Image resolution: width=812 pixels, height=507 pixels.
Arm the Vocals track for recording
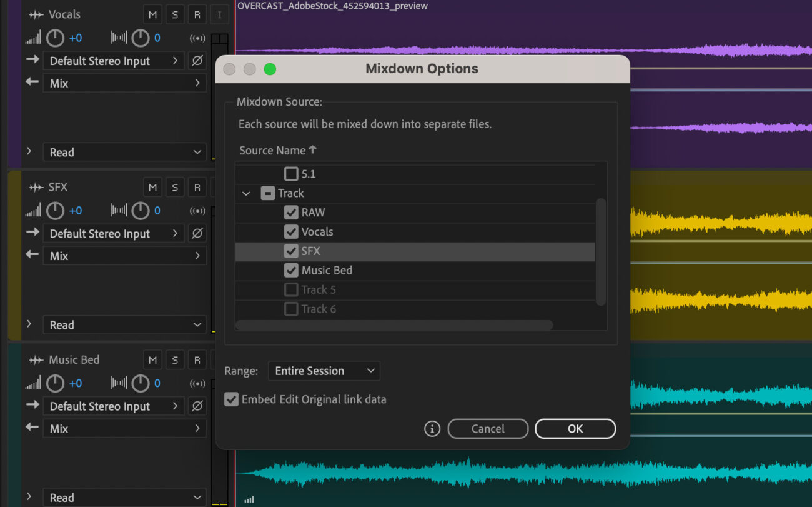[197, 14]
